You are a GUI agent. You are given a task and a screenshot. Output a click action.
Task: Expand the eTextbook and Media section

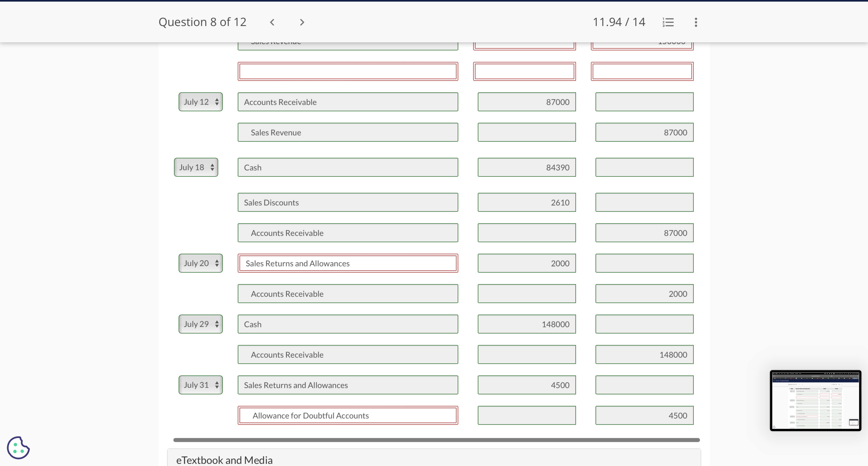224,460
